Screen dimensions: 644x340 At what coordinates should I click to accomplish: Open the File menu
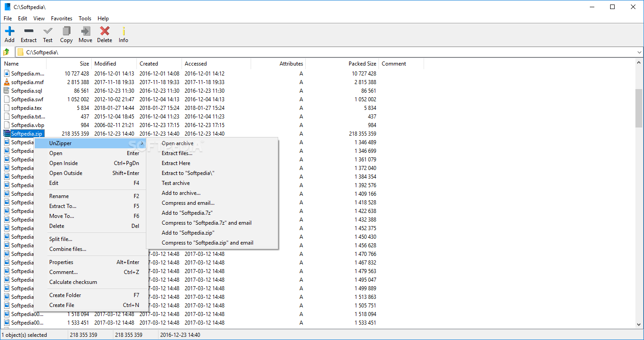pyautogui.click(x=8, y=19)
